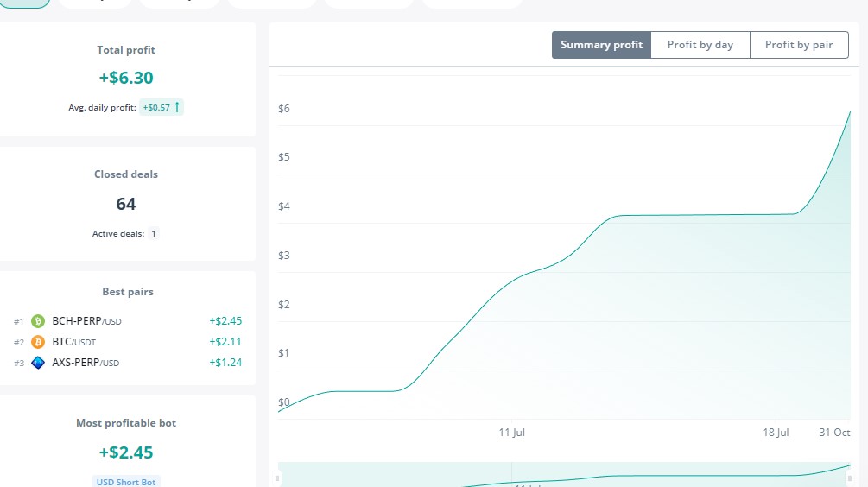Screen dimensions: 868x487
Task: Click the right handle of chart range slider
Action: (850, 478)
